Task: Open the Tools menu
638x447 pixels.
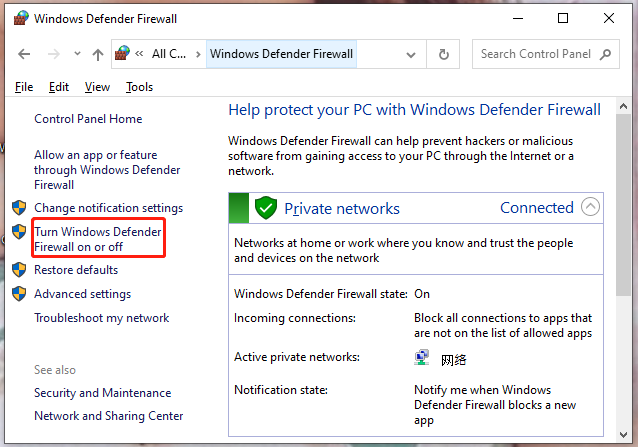Action: pos(139,87)
